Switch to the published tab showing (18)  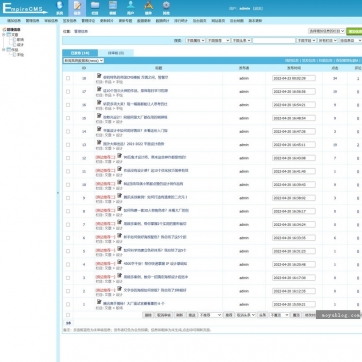[x=80, y=53]
